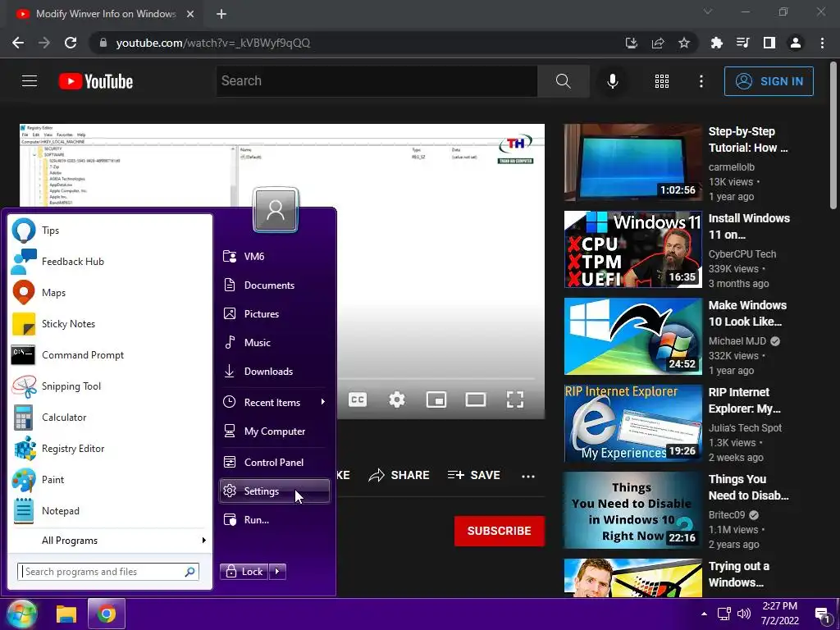Open Sticky Notes
The height and width of the screenshot is (630, 840).
[110, 323]
